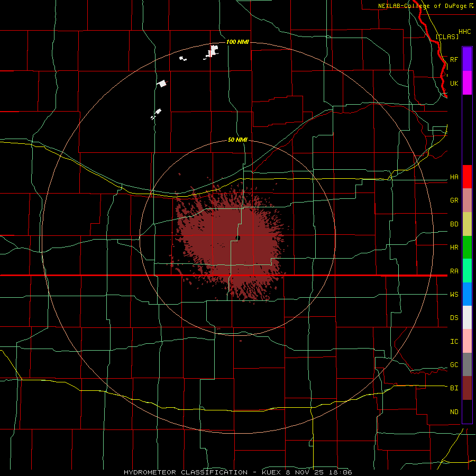
Task: Click the 'ND' legend label
Action: tap(454, 412)
